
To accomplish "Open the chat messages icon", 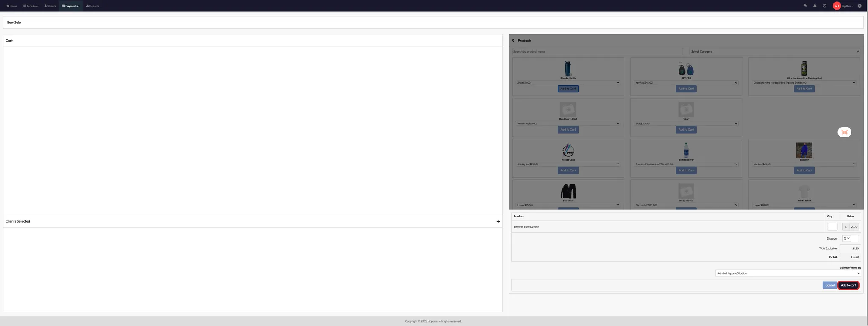I will click(x=805, y=6).
